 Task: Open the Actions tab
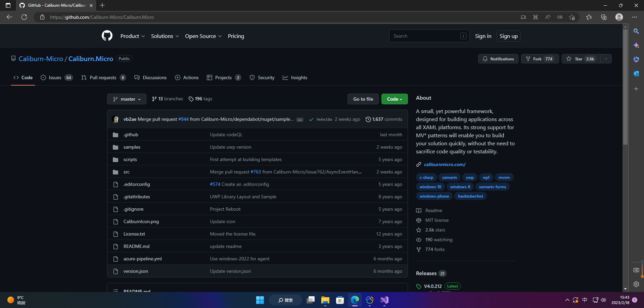coord(187,78)
